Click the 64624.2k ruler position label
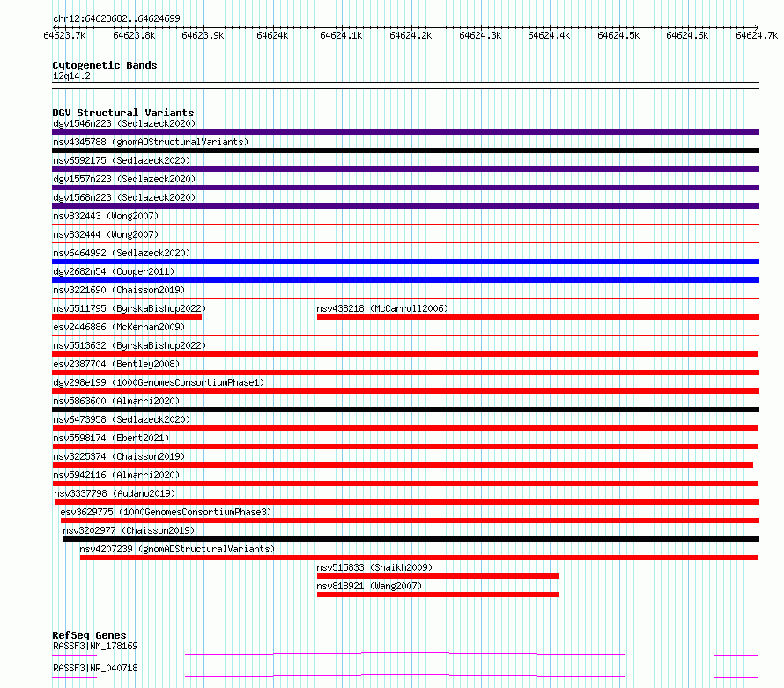This screenshot has height=688, width=784. pyautogui.click(x=410, y=35)
